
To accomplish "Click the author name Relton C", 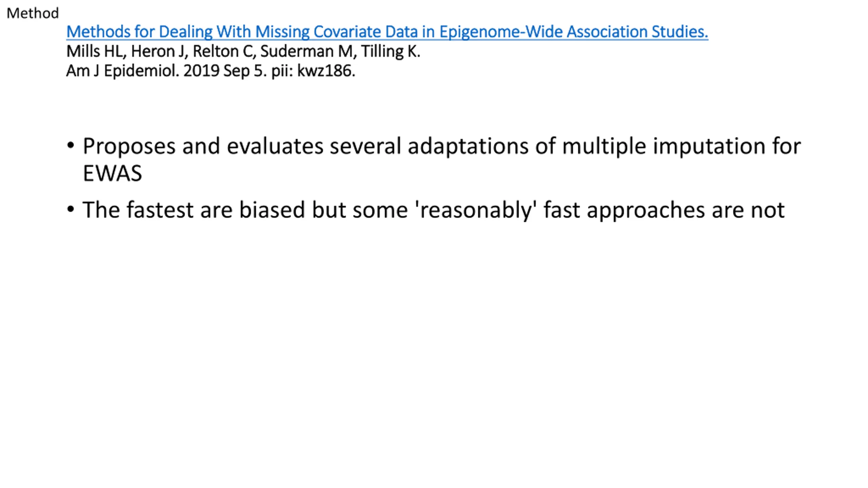I will coord(222,52).
